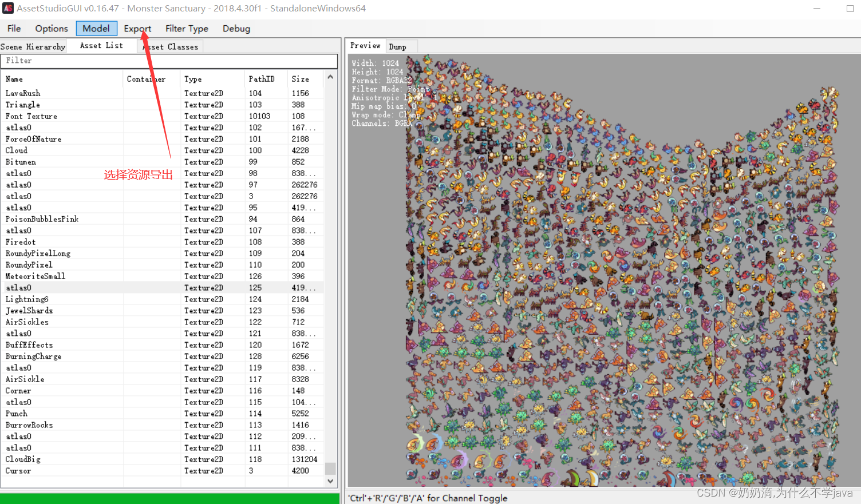The height and width of the screenshot is (504, 861).
Task: Select the ForceOfNature asset row
Action: (163, 139)
